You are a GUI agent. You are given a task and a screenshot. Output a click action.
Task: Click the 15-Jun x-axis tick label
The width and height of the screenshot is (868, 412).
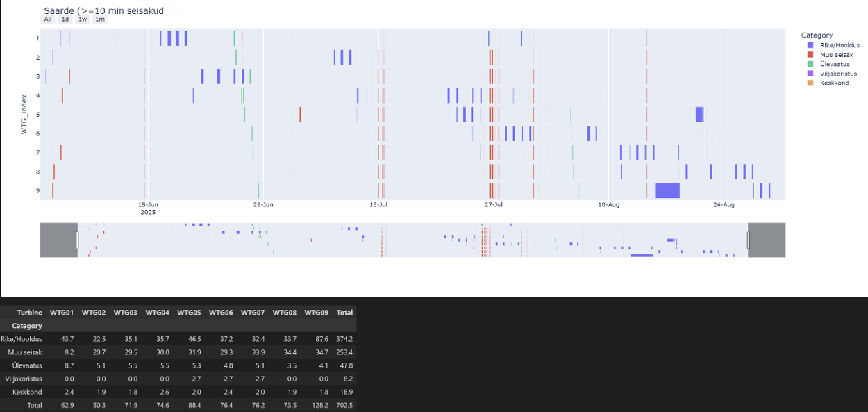tap(148, 205)
